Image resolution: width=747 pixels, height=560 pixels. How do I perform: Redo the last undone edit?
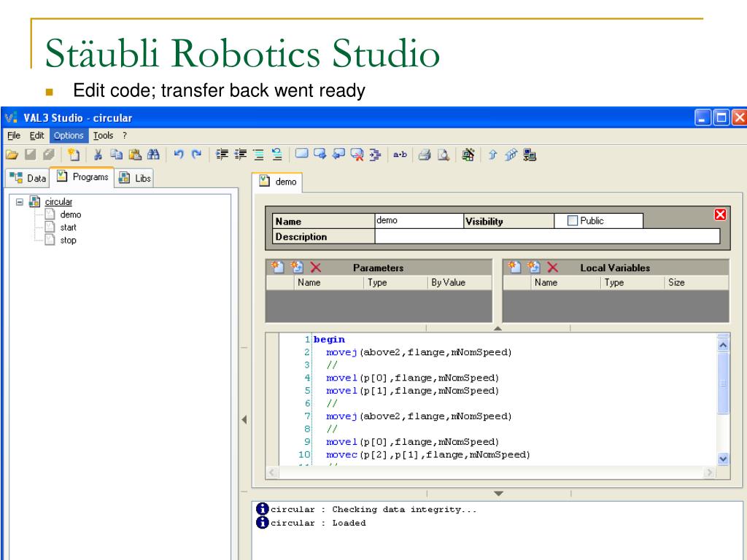tap(196, 155)
